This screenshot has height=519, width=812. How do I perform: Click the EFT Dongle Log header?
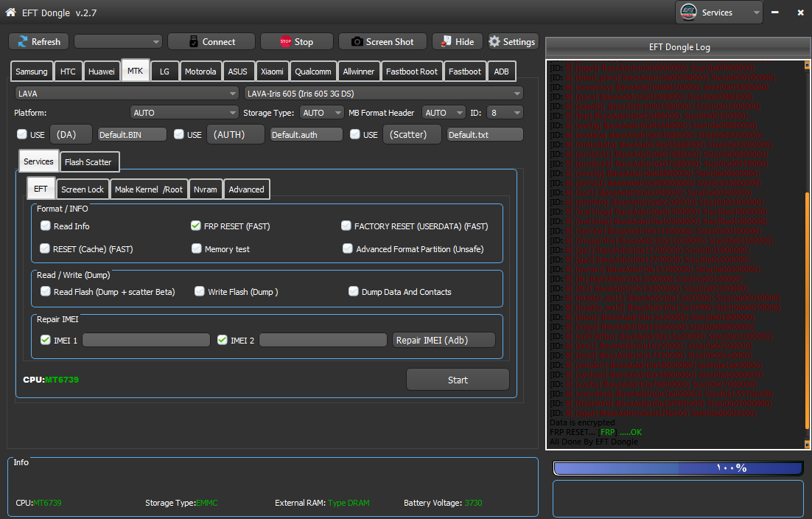(x=679, y=47)
